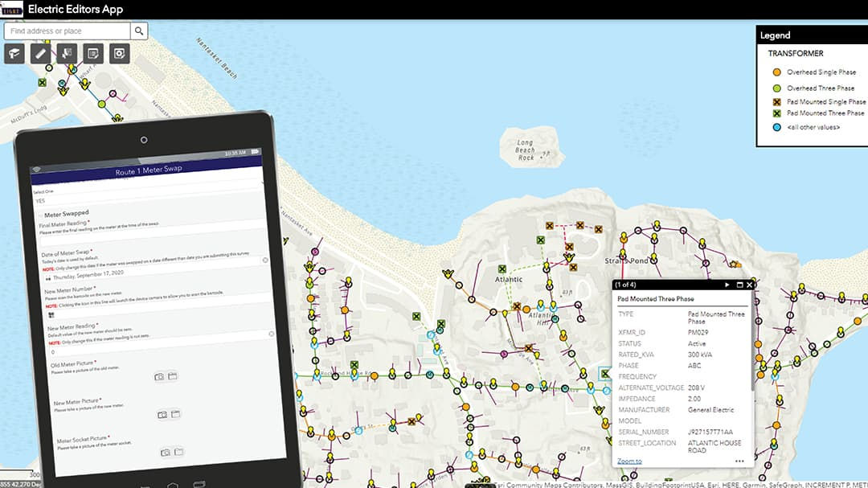The width and height of the screenshot is (868, 488).
Task: Maximize the Pad Mounted Three Phase popup
Action: tap(740, 285)
